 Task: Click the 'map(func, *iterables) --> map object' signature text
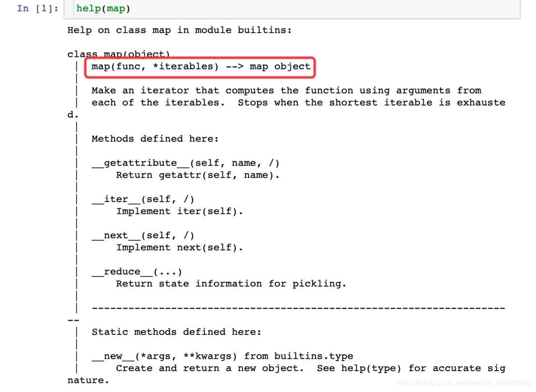pyautogui.click(x=201, y=66)
